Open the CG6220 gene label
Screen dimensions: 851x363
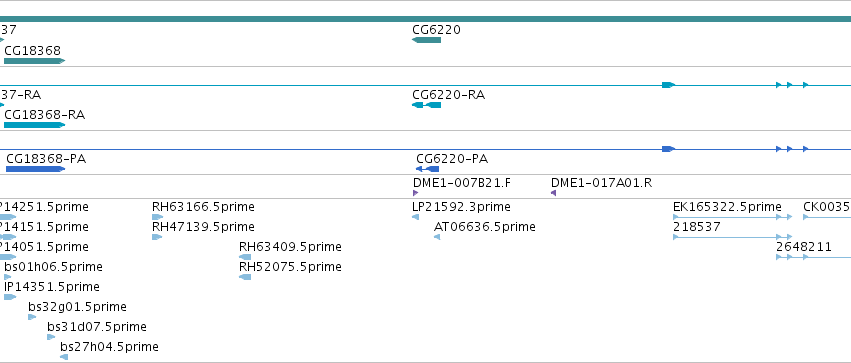click(x=436, y=30)
